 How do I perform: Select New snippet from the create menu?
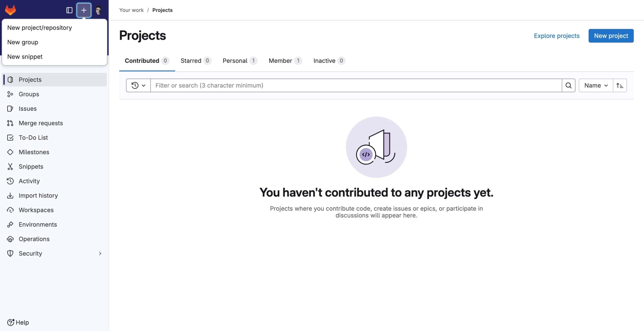point(25,57)
